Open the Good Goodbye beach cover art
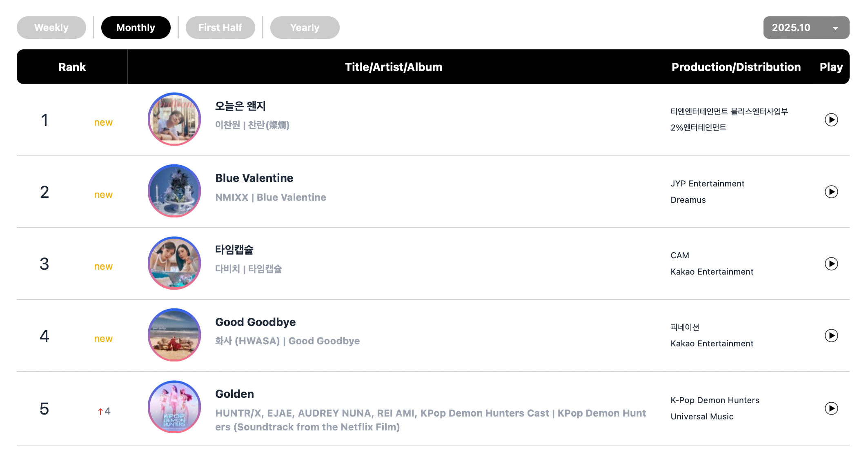Image resolution: width=868 pixels, height=450 pixels. (174, 335)
